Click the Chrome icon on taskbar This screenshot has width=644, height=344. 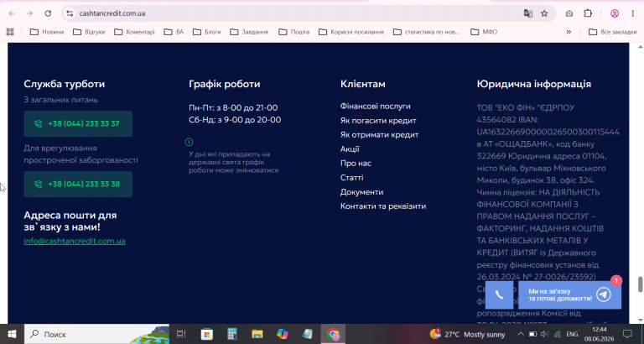click(333, 334)
